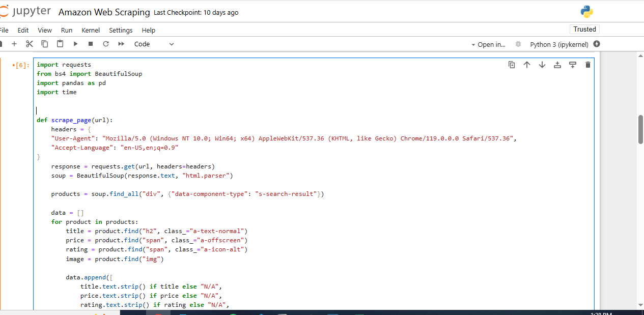This screenshot has height=315, width=644.
Task: Click the scrollbar up arrow
Action: pyautogui.click(x=640, y=55)
